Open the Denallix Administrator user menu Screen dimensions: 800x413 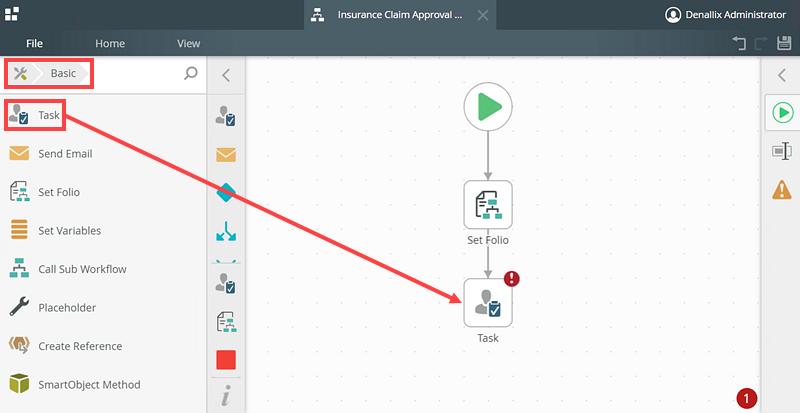coord(726,15)
